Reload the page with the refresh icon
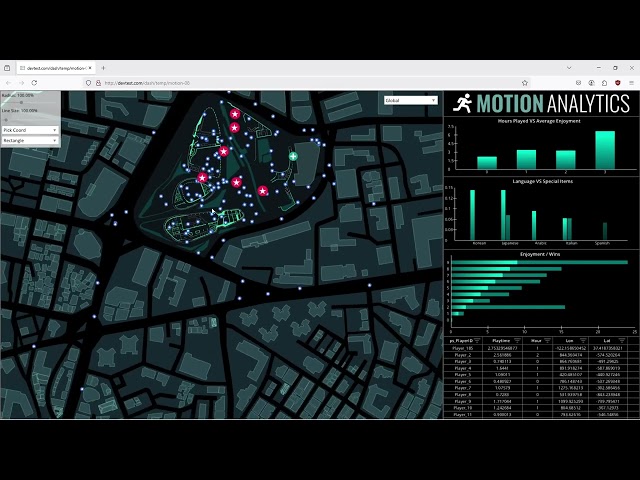This screenshot has height=480, width=640. (x=34, y=83)
